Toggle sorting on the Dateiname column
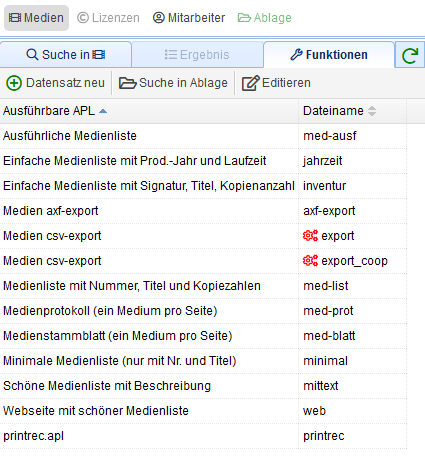Viewport: 425px width, 456px height. click(372, 111)
